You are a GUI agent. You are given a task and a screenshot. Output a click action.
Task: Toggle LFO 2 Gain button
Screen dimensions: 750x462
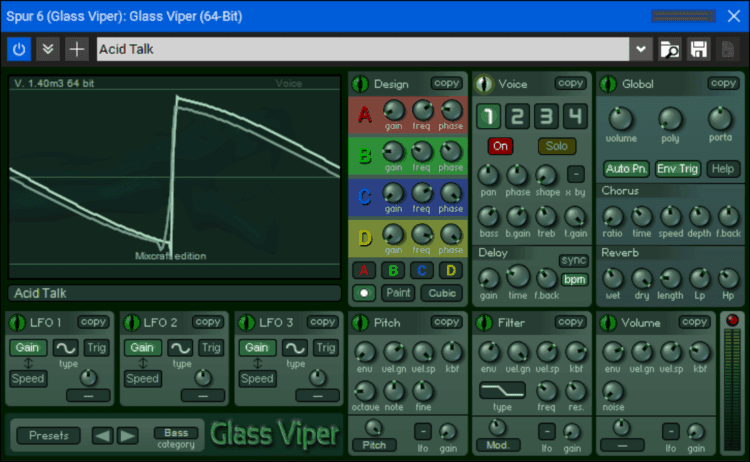(142, 348)
